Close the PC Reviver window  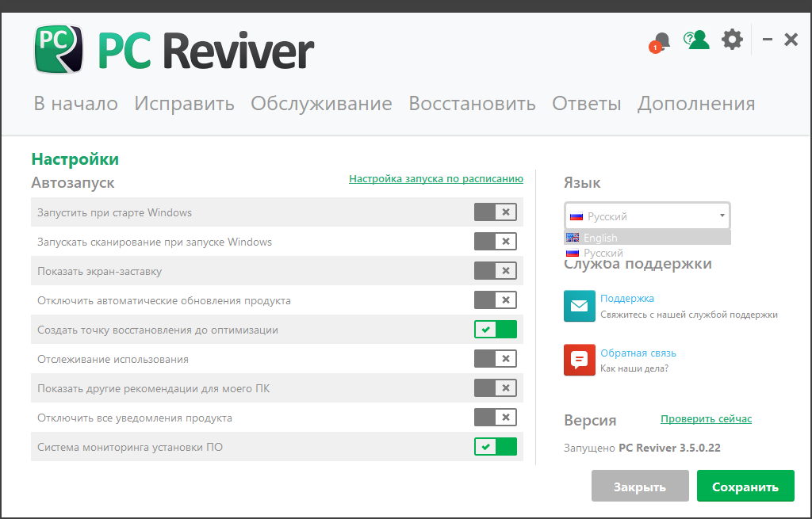pos(791,40)
